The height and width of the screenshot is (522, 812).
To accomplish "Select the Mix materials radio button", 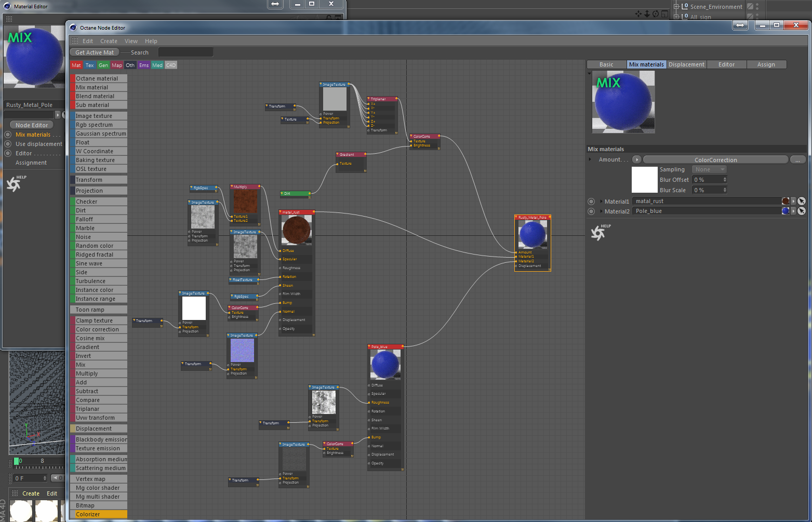I will (8, 135).
